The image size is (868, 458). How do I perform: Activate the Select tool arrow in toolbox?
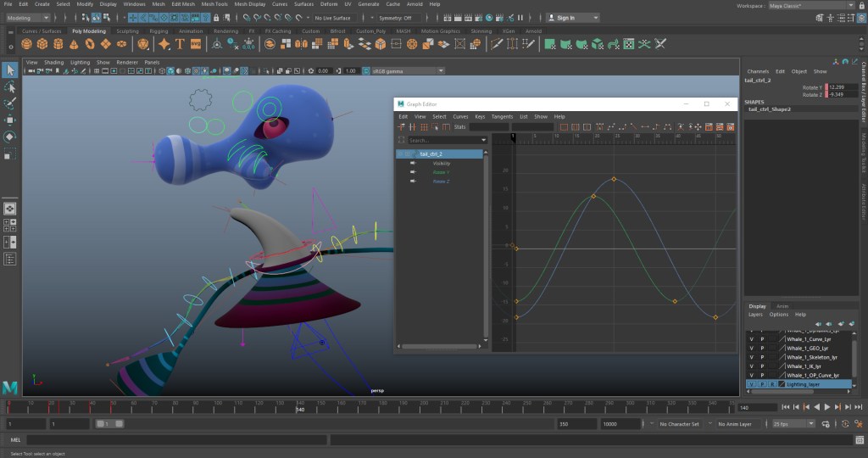10,70
